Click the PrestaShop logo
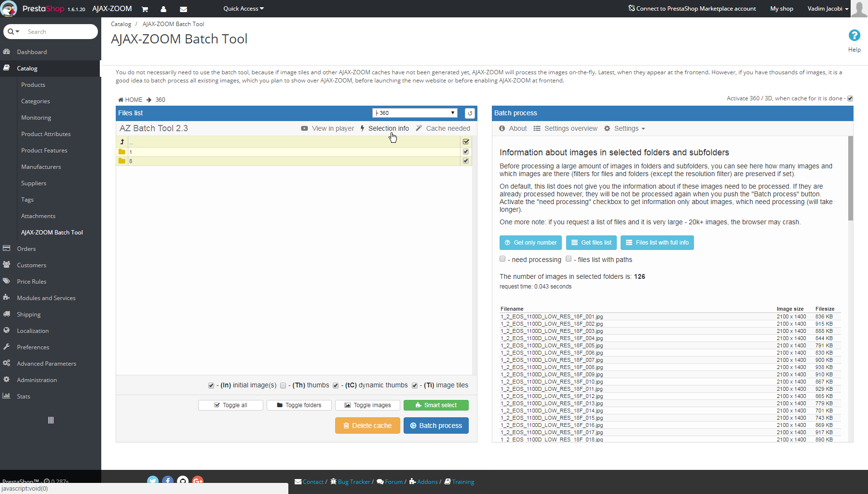Screen dimensions: 868x494 [x=9, y=9]
